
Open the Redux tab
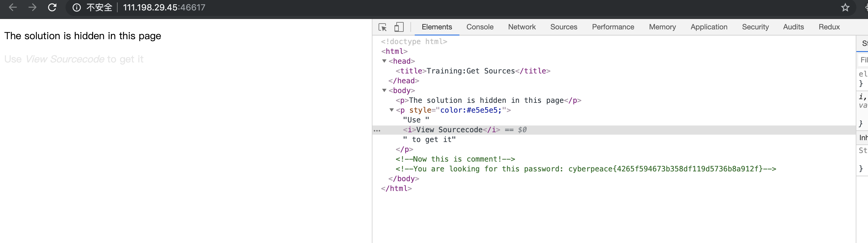[x=829, y=27]
